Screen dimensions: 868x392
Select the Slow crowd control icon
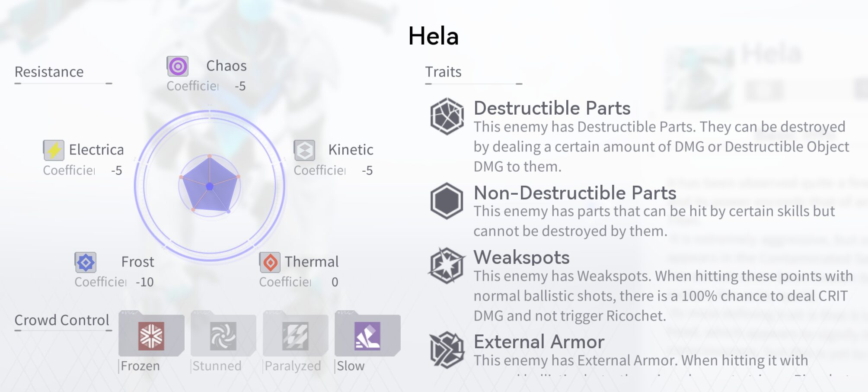click(367, 335)
